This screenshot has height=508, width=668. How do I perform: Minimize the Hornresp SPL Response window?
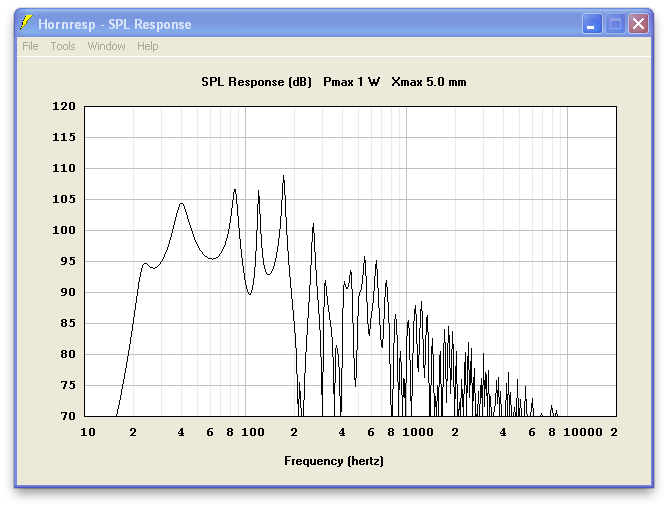pyautogui.click(x=592, y=23)
